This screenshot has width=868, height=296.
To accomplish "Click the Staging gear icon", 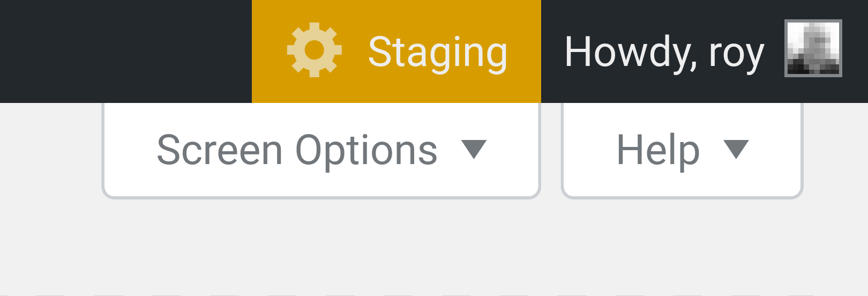I will pyautogui.click(x=315, y=50).
